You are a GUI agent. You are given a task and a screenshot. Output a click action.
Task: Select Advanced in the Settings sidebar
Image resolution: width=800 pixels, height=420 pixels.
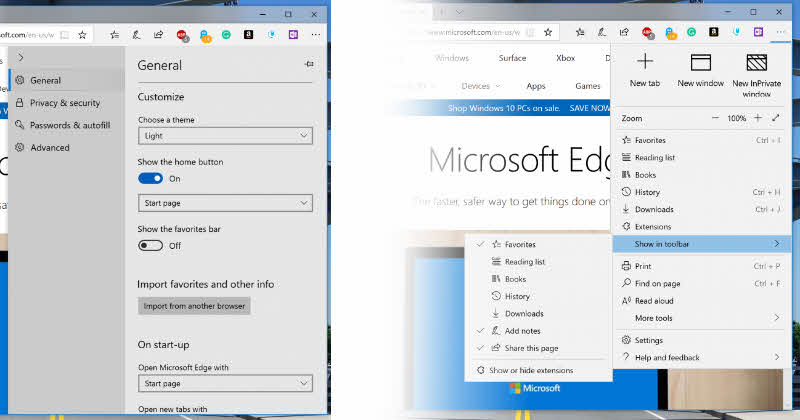[x=66, y=147]
